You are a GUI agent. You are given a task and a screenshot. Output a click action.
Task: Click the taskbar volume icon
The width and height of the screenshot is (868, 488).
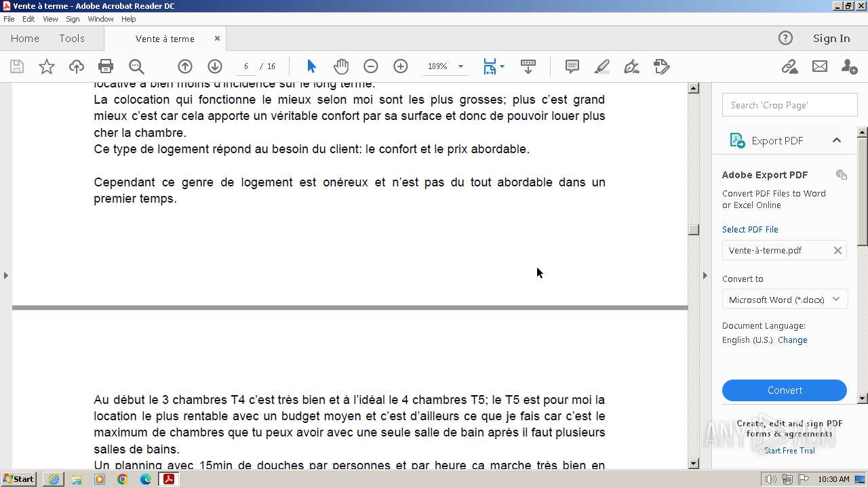click(772, 480)
